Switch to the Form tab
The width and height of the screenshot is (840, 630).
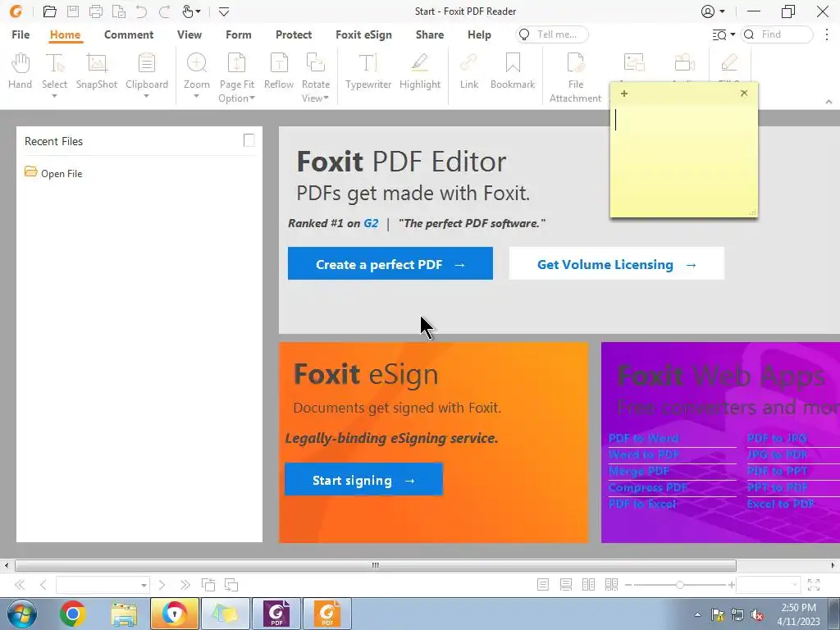pyautogui.click(x=239, y=34)
